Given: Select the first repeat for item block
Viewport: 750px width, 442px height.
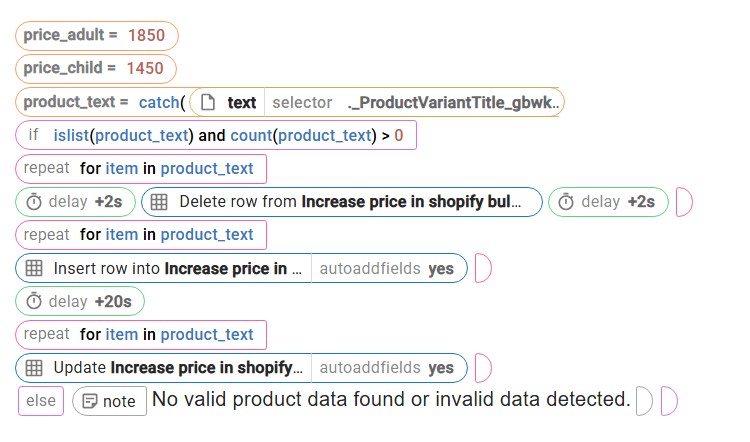Looking at the screenshot, I should 141,169.
